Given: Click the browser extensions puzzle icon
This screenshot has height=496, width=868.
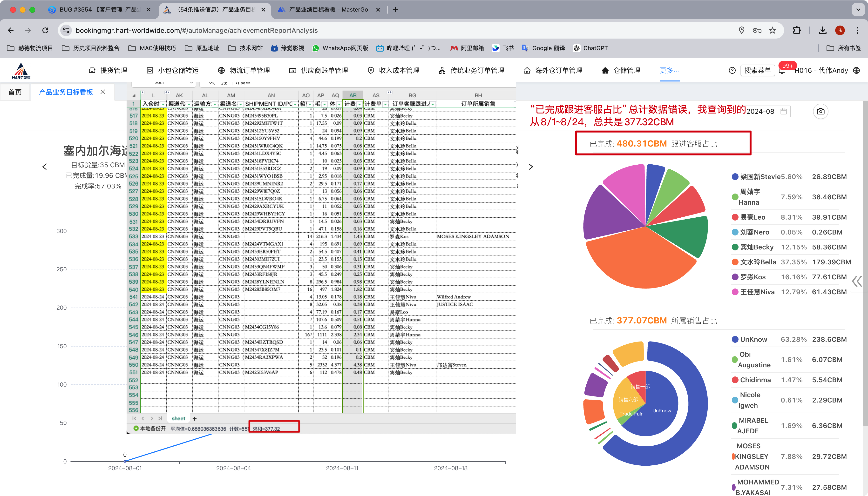Looking at the screenshot, I should [797, 30].
